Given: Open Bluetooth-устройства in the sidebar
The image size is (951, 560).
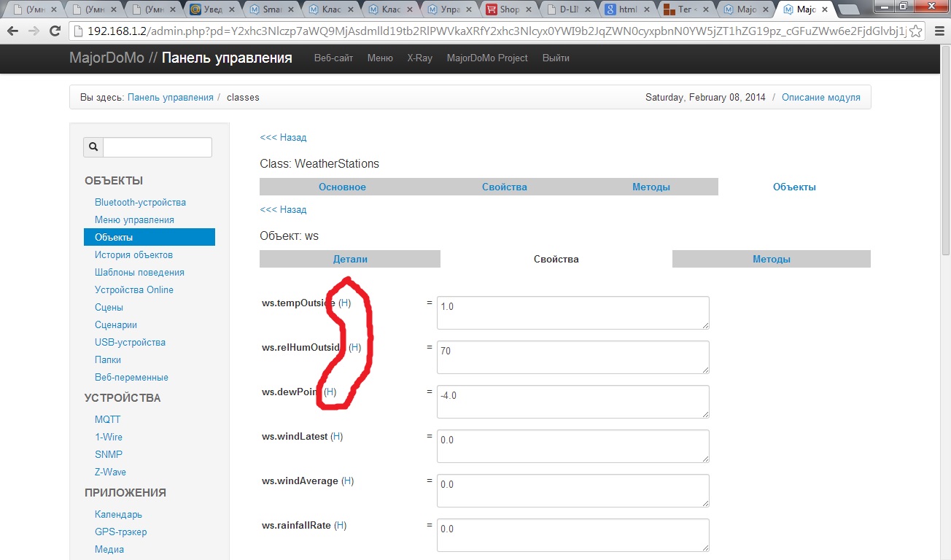Looking at the screenshot, I should pos(140,202).
